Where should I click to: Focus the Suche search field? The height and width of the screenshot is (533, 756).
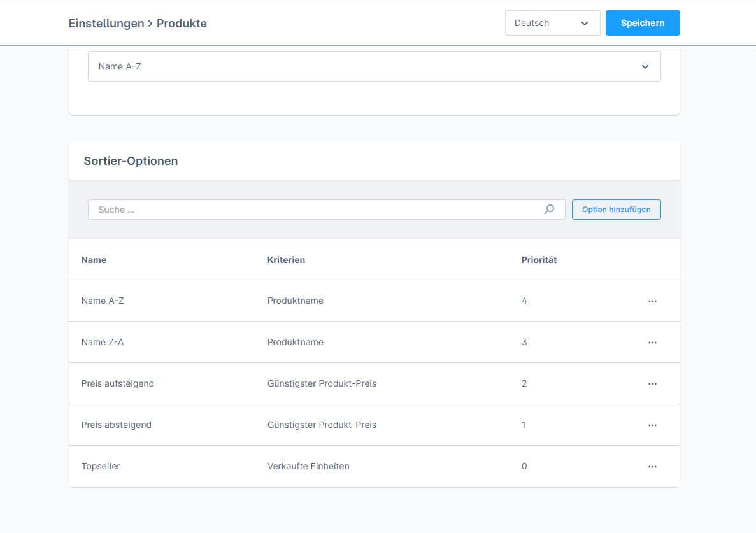[315, 210]
